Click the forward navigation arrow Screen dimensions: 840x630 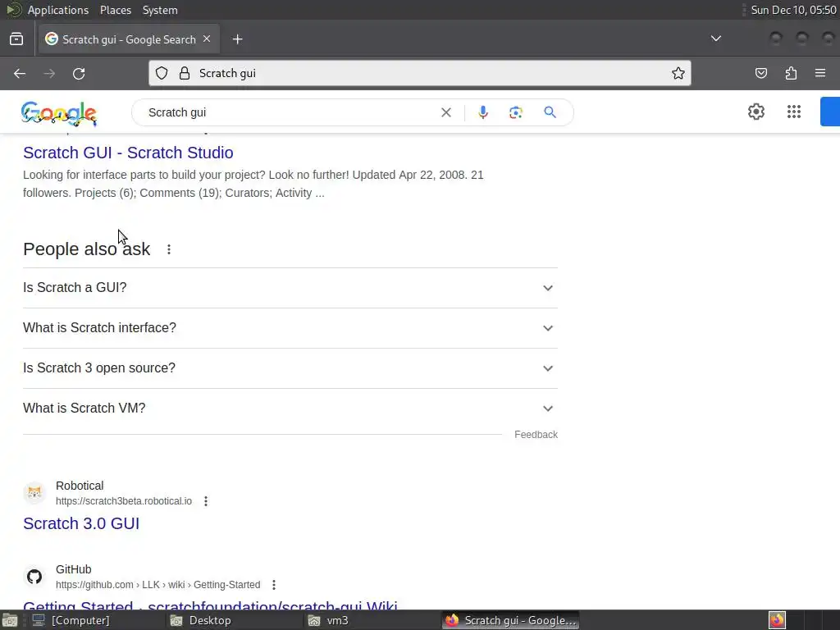49,73
